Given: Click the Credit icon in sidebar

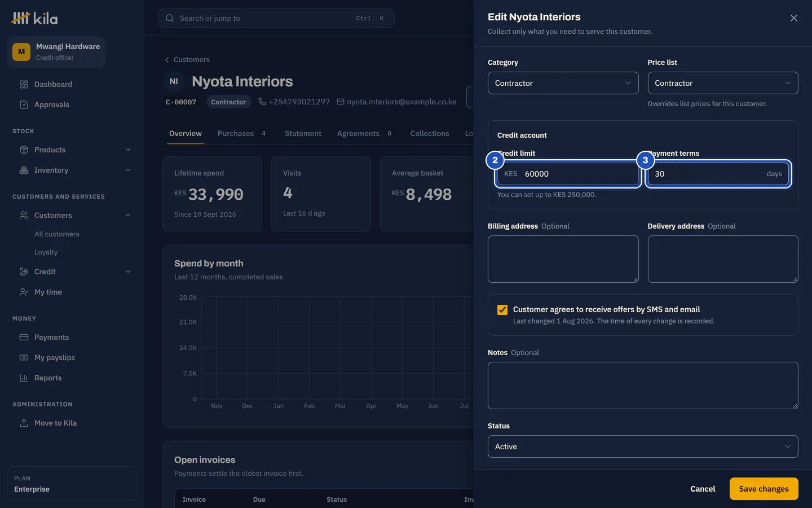Looking at the screenshot, I should coord(24,271).
